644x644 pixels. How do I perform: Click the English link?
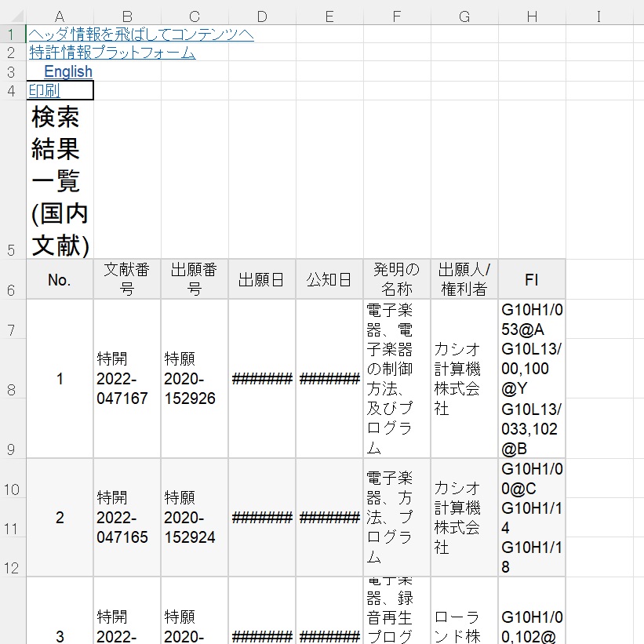[x=68, y=71]
